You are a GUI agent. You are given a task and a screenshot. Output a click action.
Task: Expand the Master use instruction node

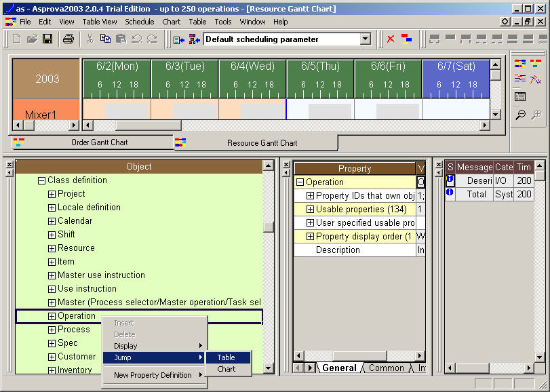(x=52, y=275)
